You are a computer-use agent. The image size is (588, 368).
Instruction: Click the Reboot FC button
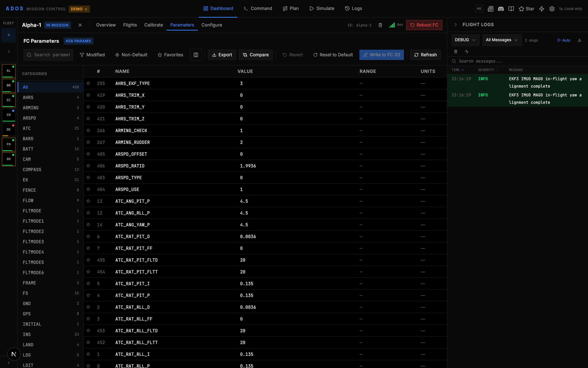tap(424, 25)
